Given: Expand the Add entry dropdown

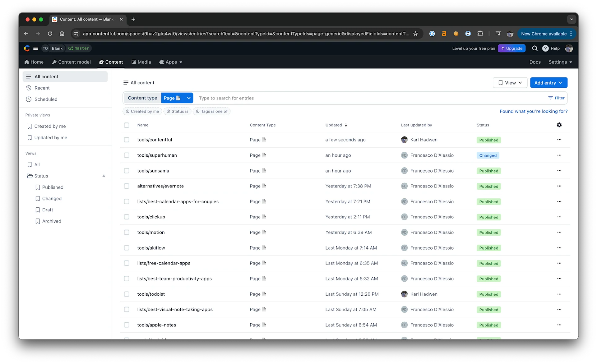Looking at the screenshot, I should pos(548,83).
